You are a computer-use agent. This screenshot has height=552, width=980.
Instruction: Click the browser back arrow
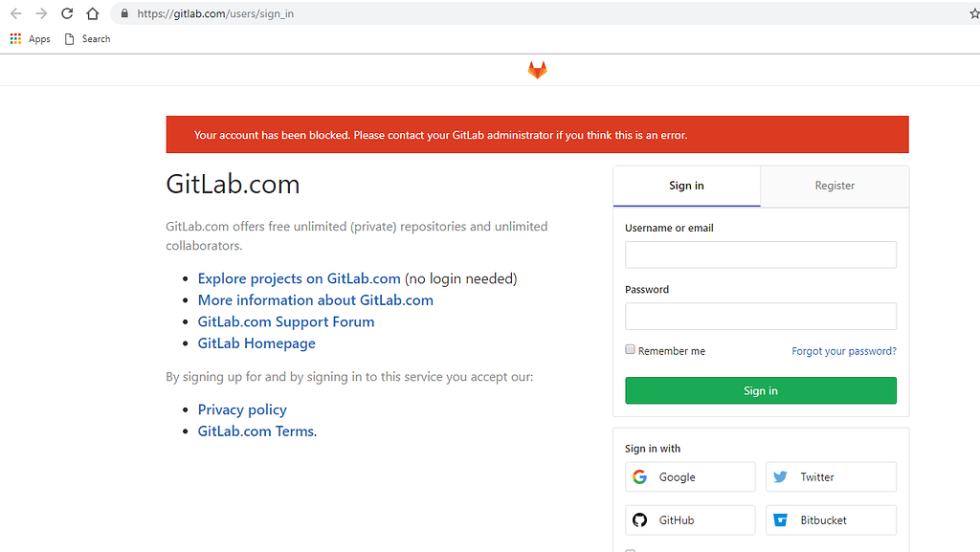coord(15,14)
